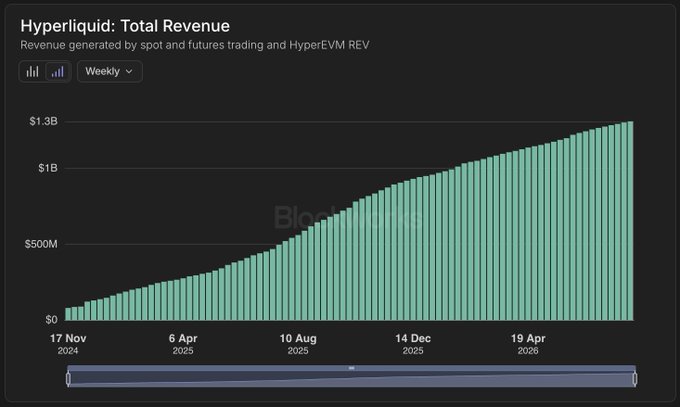The height and width of the screenshot is (407, 680).
Task: Click the '$1.3B' axis label
Action: [43, 121]
